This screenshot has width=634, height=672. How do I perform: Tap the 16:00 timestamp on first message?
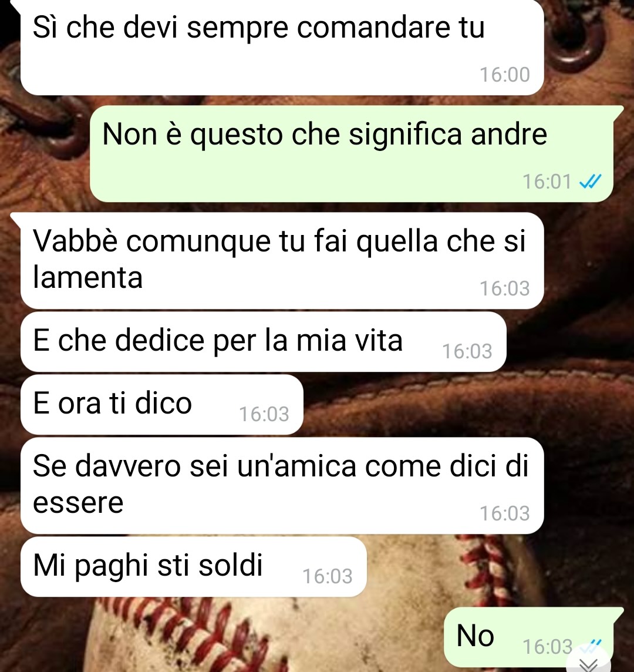(x=505, y=75)
